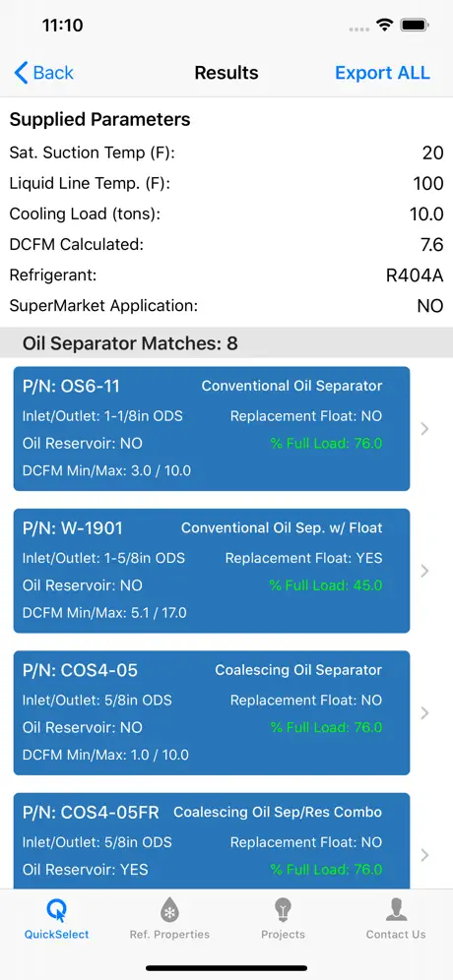Tap DCFM Min/Max: 3.0 / 10.0
The image size is (453, 980).
click(107, 470)
